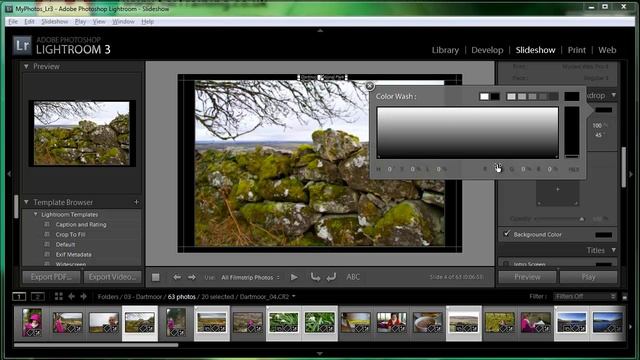Collapse top panel with top-edge arrow
The width and height of the screenshot is (640, 360).
320,30
